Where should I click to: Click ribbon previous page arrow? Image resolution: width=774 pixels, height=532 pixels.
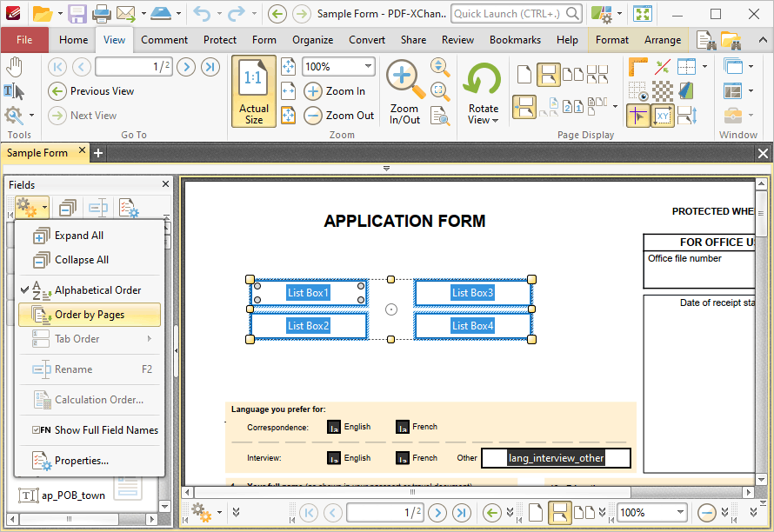point(82,66)
